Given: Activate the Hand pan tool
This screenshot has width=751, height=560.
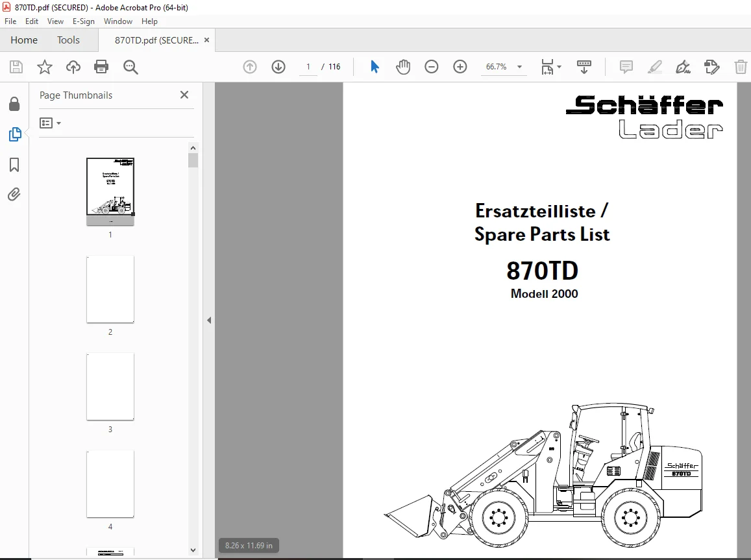Looking at the screenshot, I should [x=403, y=67].
